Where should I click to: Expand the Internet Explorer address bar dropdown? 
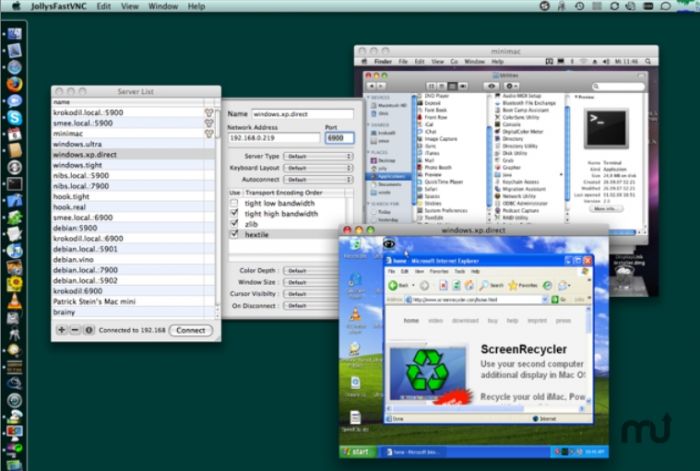545,300
